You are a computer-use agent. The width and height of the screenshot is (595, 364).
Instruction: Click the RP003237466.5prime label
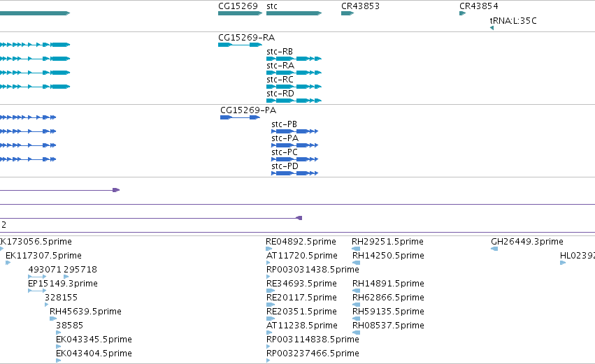(313, 354)
